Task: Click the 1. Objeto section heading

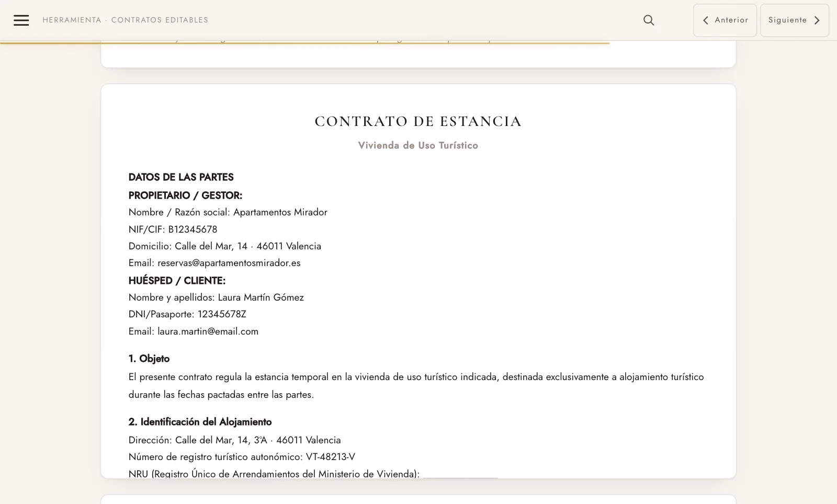Action: (149, 359)
